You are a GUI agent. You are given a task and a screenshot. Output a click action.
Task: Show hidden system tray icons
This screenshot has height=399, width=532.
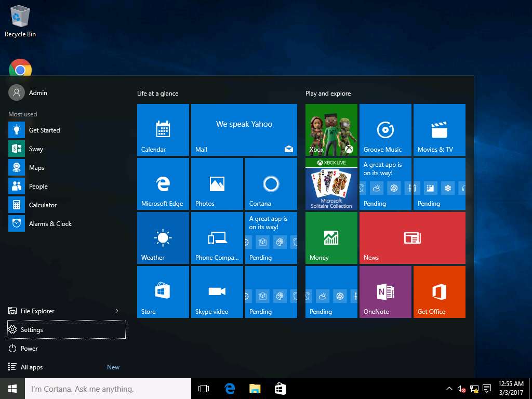(449, 389)
